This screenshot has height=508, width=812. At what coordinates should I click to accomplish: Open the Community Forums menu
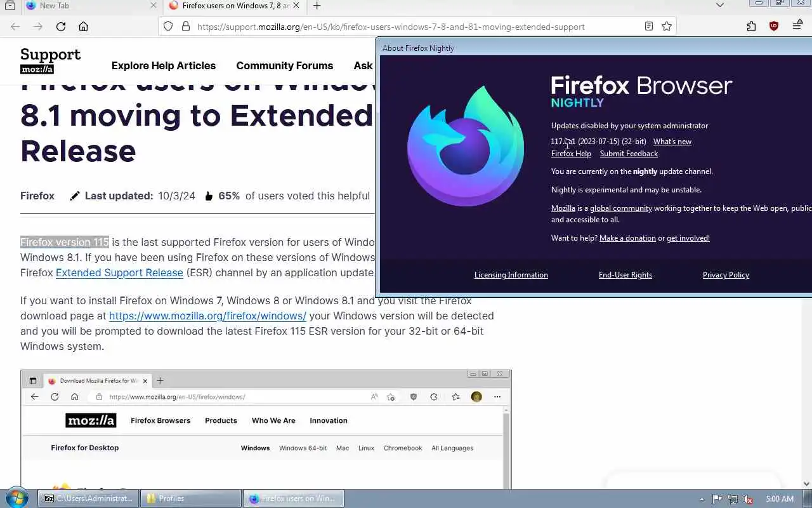tap(284, 65)
